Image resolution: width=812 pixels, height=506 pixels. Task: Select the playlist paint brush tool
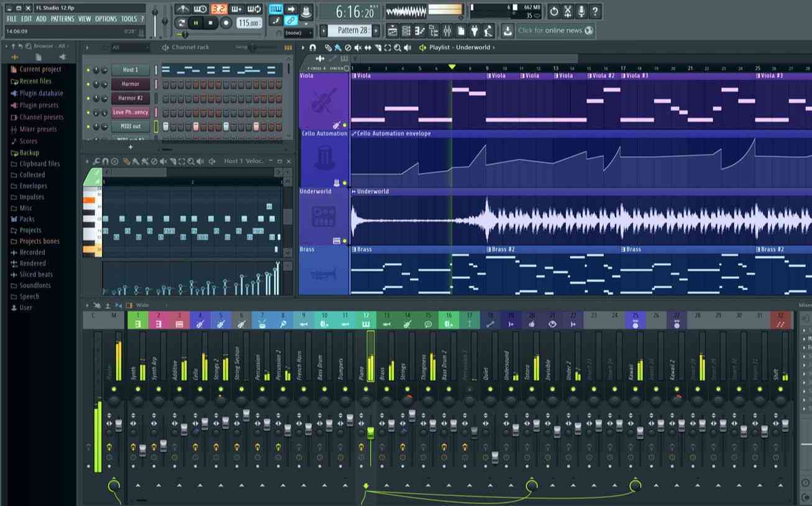337,48
